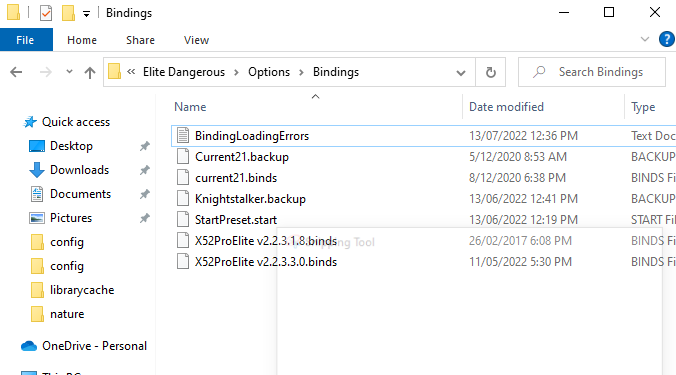Select the Knightstalker.backup file
676x375 pixels.
pyautogui.click(x=250, y=199)
